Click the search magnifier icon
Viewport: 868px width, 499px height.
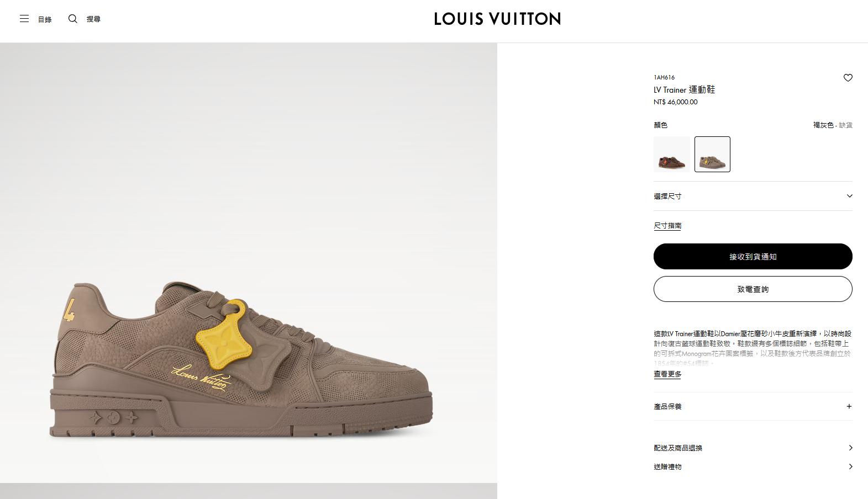[x=72, y=19]
